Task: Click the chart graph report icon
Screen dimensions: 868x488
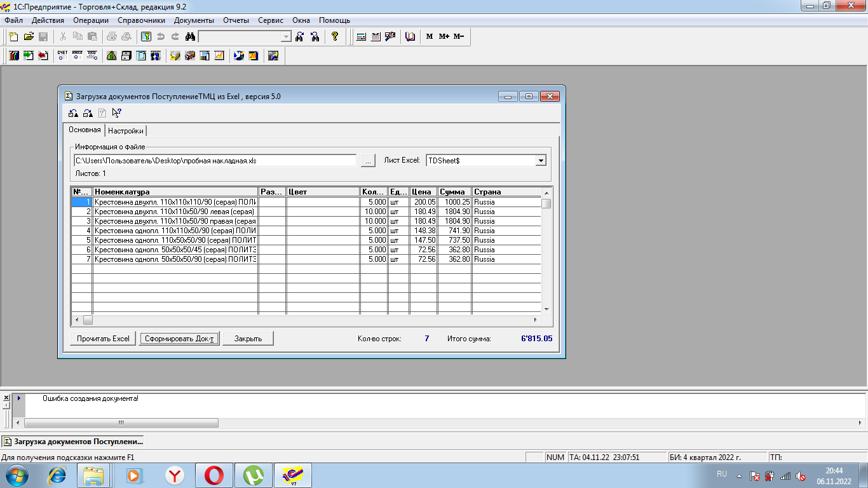Action: [219, 56]
